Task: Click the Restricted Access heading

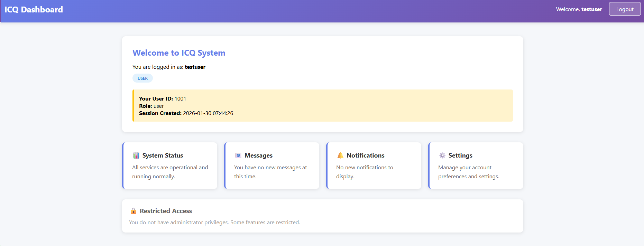Action: (x=166, y=211)
